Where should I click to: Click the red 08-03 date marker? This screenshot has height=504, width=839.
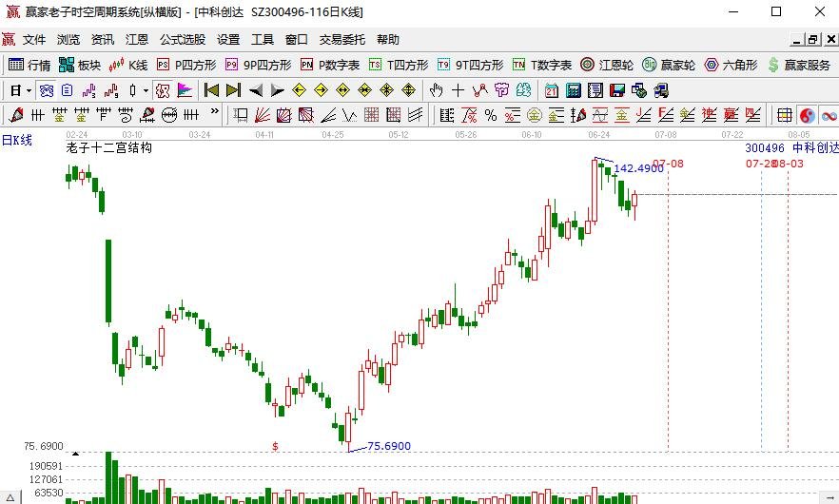click(x=790, y=164)
